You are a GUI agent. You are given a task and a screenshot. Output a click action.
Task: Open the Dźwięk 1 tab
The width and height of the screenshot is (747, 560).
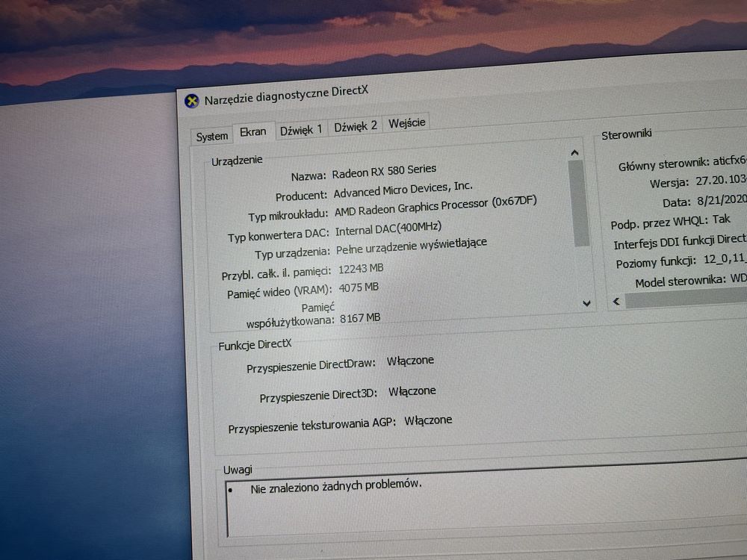[301, 129]
